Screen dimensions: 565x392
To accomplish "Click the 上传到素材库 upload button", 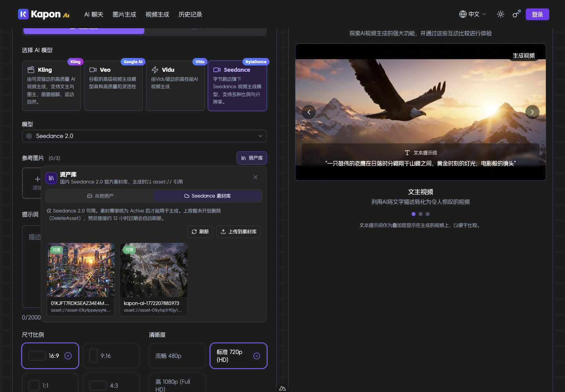I will [x=239, y=232].
